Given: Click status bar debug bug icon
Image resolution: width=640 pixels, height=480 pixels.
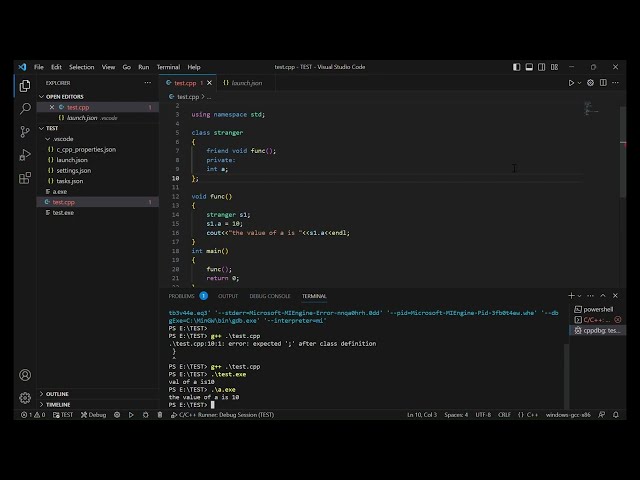Looking at the screenshot, I should click(x=146, y=415).
